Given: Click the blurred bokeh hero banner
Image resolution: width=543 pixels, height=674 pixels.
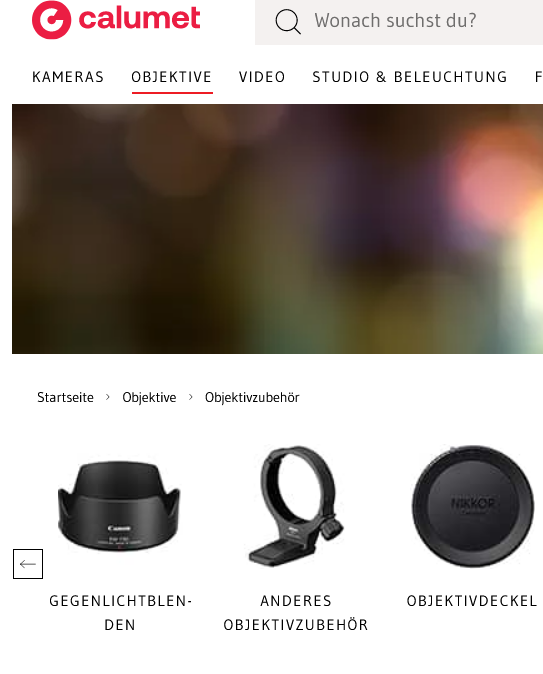Looking at the screenshot, I should click(x=277, y=229).
